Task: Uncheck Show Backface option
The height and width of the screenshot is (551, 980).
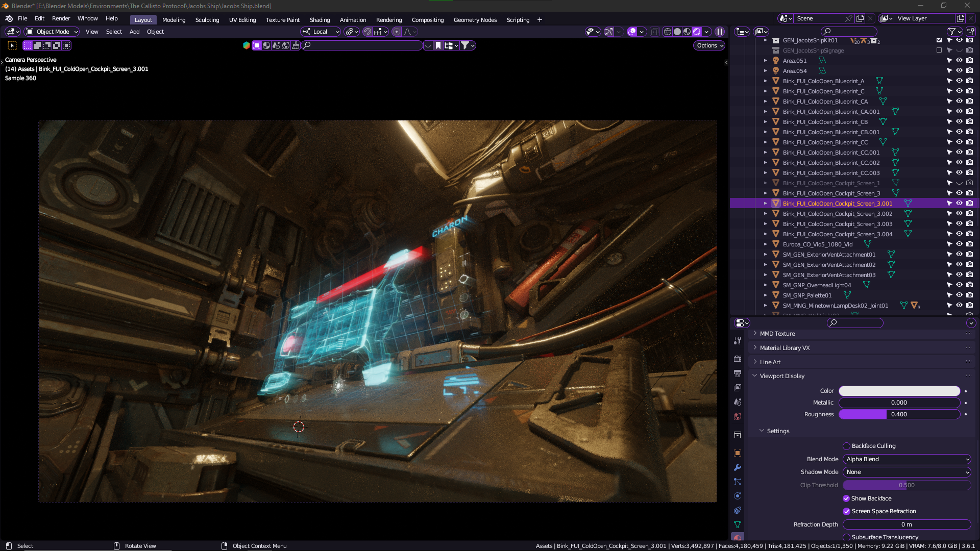Action: 846,498
